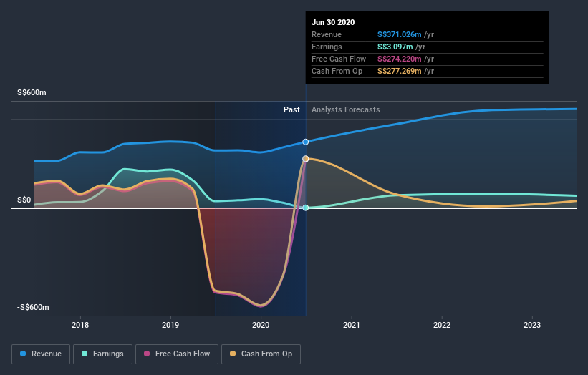Image resolution: width=588 pixels, height=375 pixels.
Task: Select the Past section label
Action: coord(291,109)
